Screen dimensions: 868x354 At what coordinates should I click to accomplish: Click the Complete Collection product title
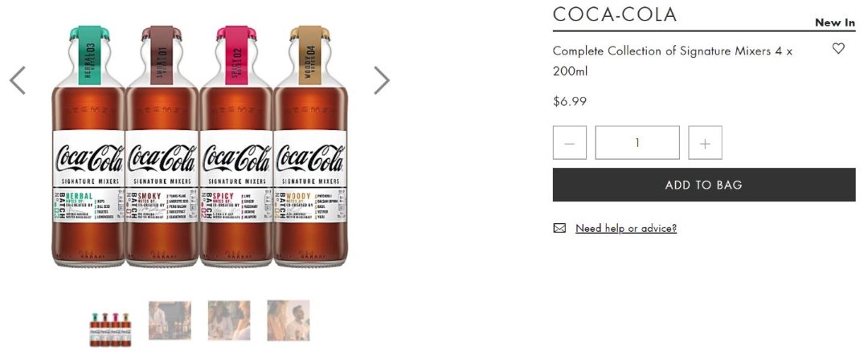[672, 60]
